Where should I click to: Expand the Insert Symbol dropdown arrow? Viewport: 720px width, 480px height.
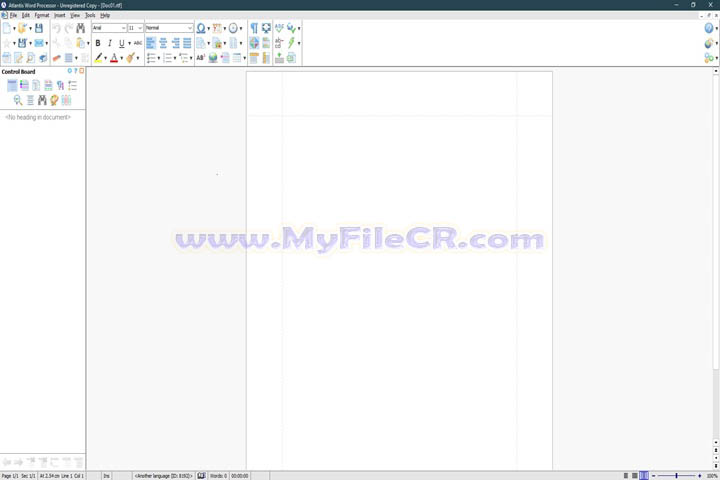(208, 29)
